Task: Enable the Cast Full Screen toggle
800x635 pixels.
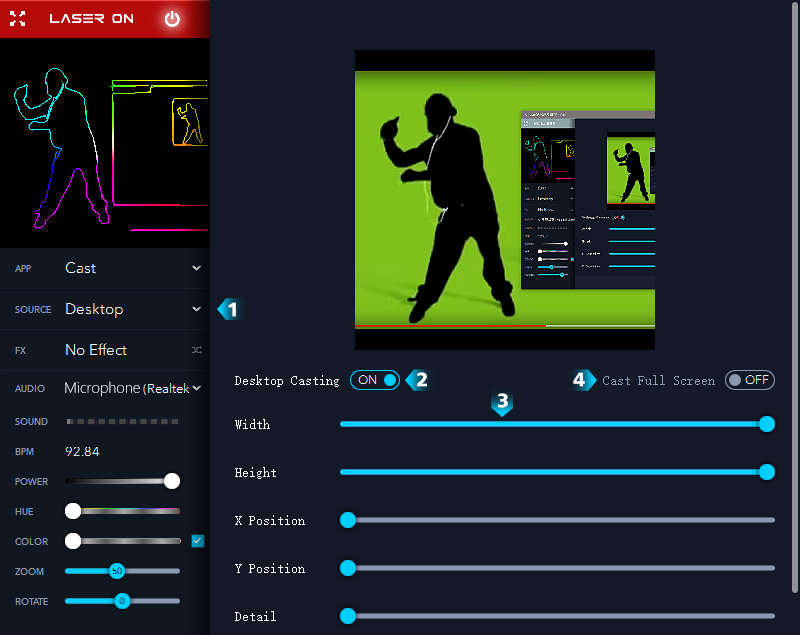Action: 749,380
